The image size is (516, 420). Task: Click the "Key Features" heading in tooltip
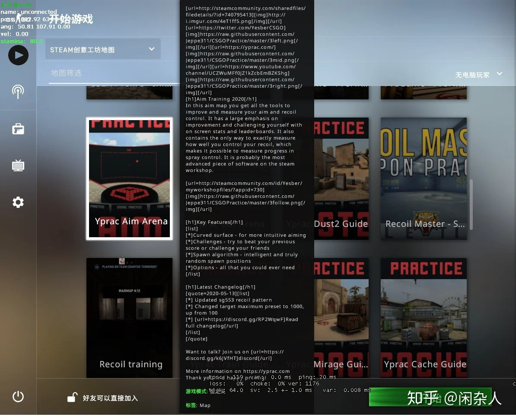pos(214,222)
